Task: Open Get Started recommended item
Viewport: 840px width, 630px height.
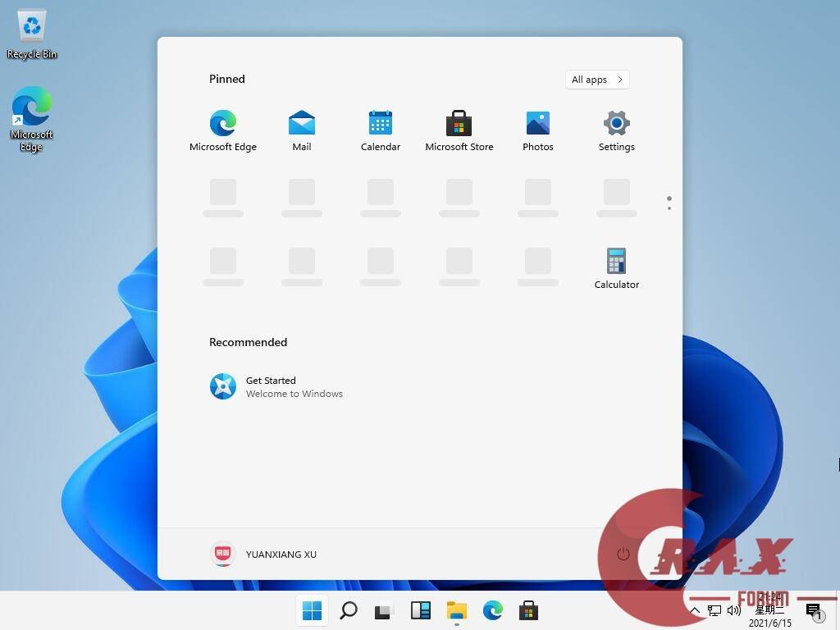Action: (x=276, y=386)
